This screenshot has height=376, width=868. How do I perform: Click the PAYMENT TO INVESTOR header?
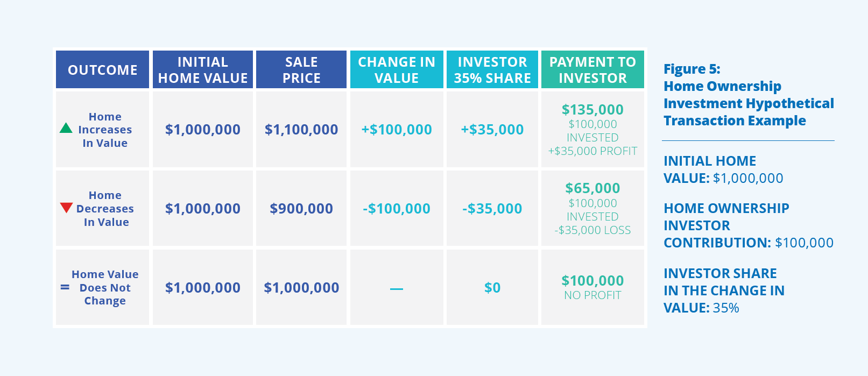click(592, 69)
